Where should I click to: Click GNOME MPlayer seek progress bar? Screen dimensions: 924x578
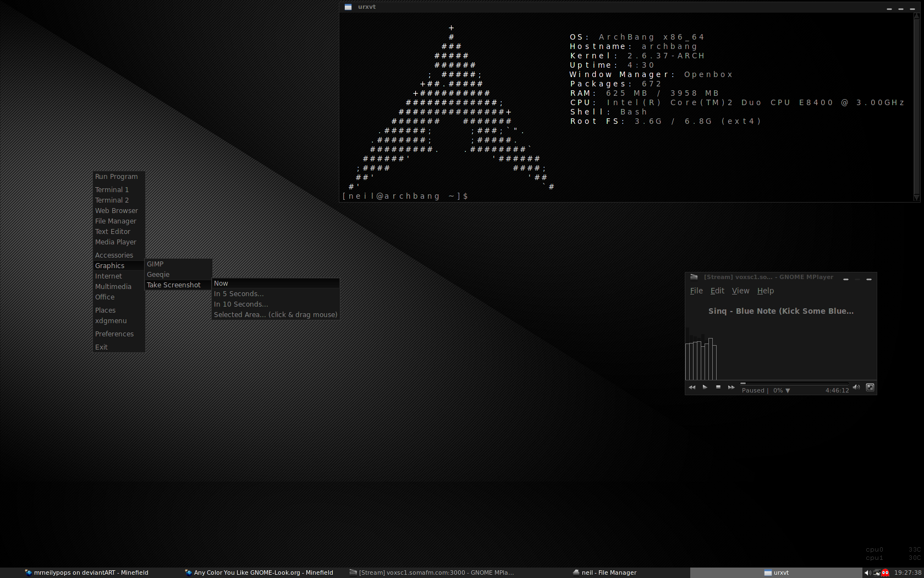794,383
